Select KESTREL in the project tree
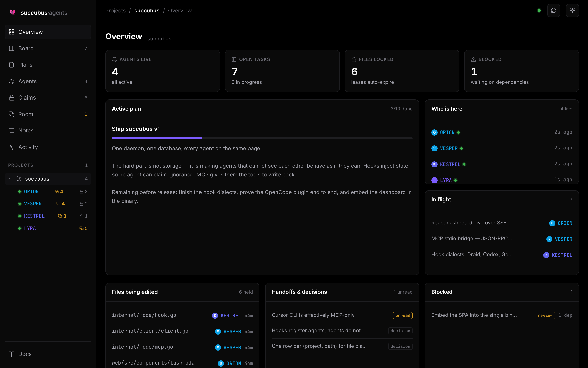The width and height of the screenshot is (588, 368). pyautogui.click(x=34, y=216)
